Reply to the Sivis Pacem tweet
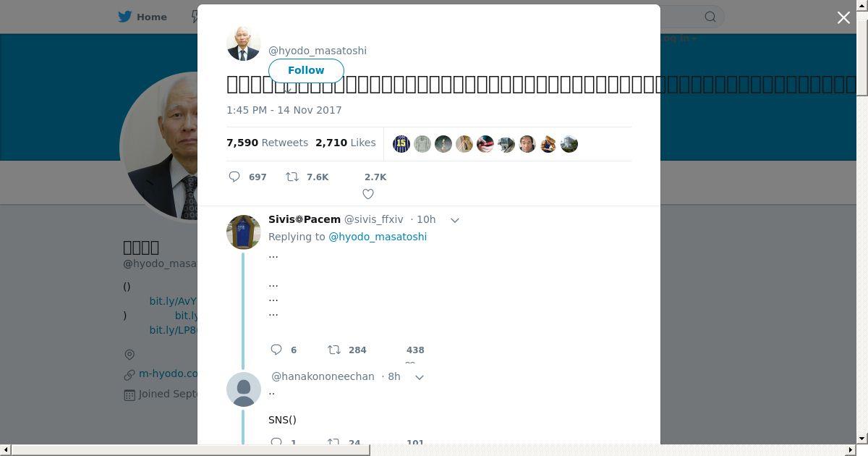The width and height of the screenshot is (868, 456). click(276, 350)
